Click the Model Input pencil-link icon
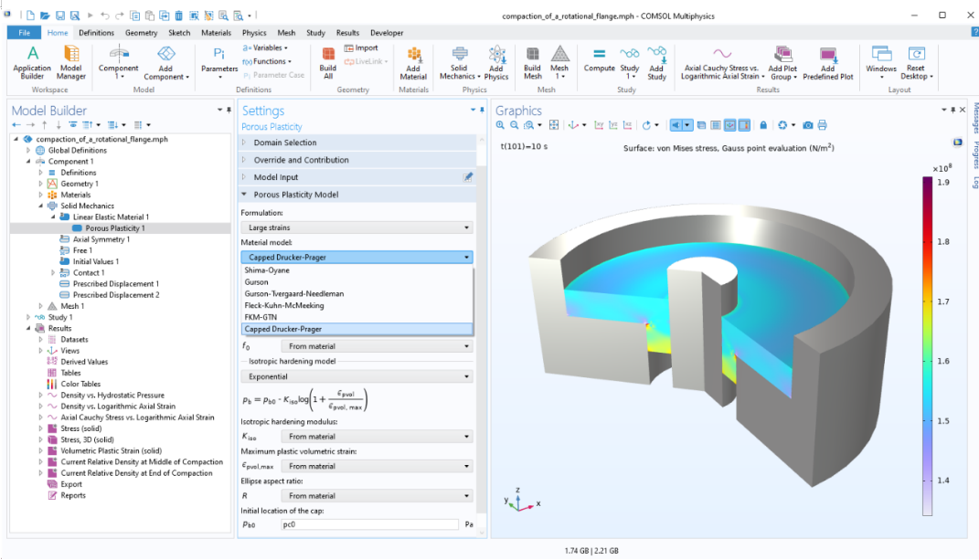 point(468,177)
